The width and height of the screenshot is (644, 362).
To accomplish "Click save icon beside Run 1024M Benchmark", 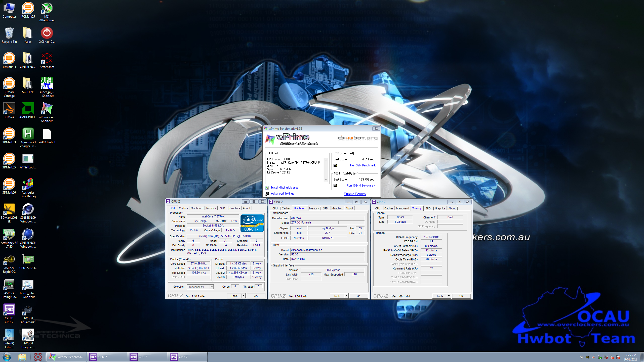I will coord(335,186).
